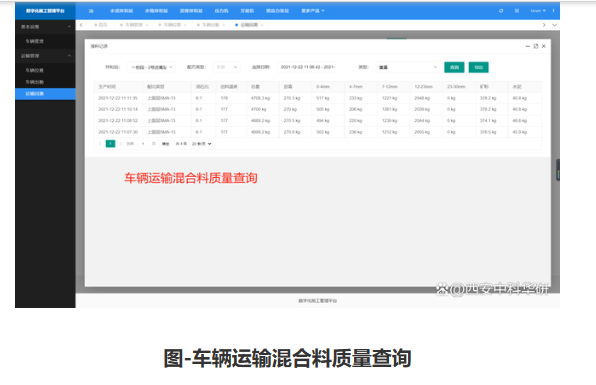Close the 车辆位置 page tab
This screenshot has width=596, height=385.
[x=185, y=25]
